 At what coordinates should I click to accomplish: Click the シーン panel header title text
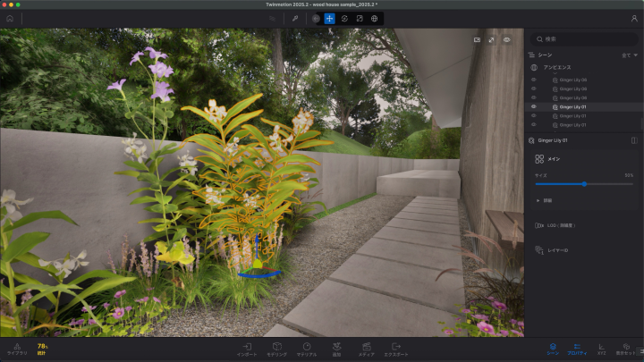click(x=545, y=55)
